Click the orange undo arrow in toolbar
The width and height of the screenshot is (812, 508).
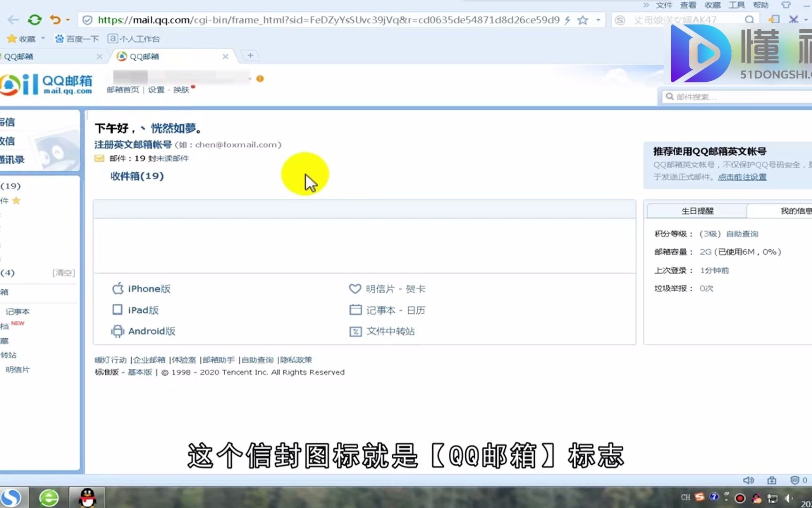(55, 20)
